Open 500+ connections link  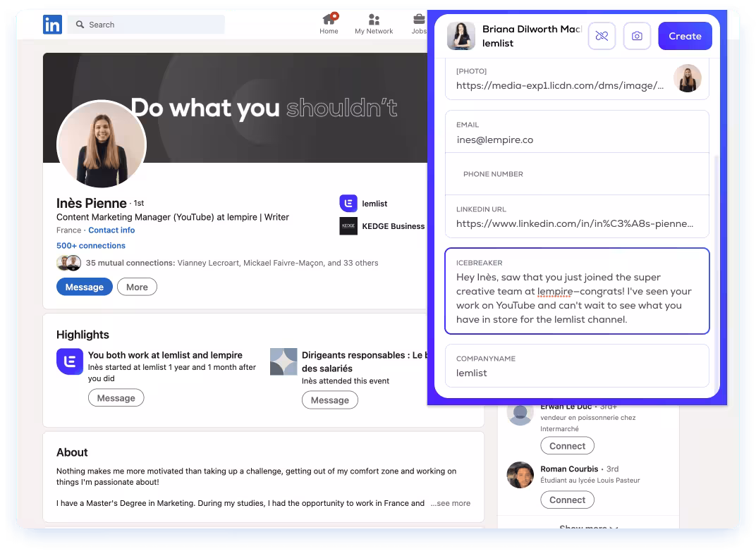point(91,246)
